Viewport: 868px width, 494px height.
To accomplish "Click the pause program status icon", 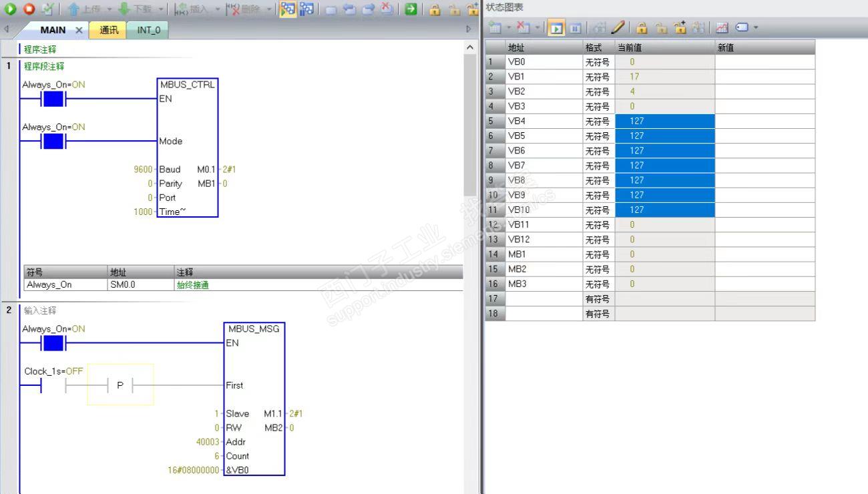I will [306, 9].
